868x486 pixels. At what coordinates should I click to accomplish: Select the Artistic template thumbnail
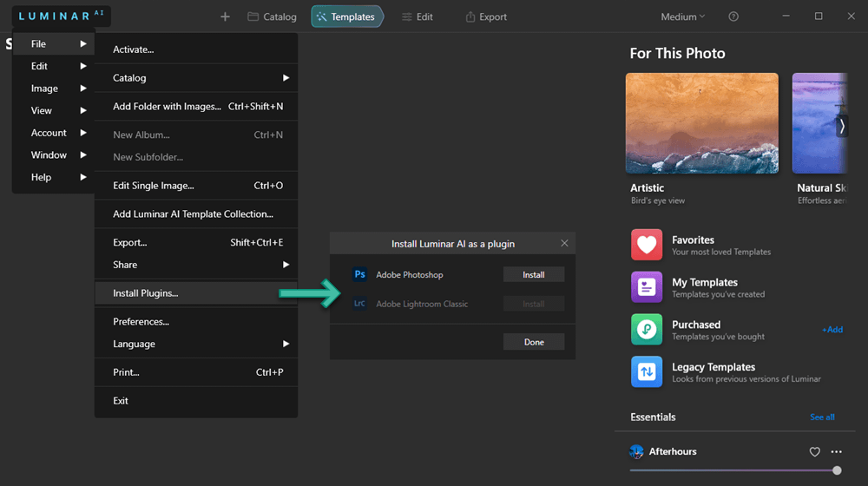pos(702,123)
